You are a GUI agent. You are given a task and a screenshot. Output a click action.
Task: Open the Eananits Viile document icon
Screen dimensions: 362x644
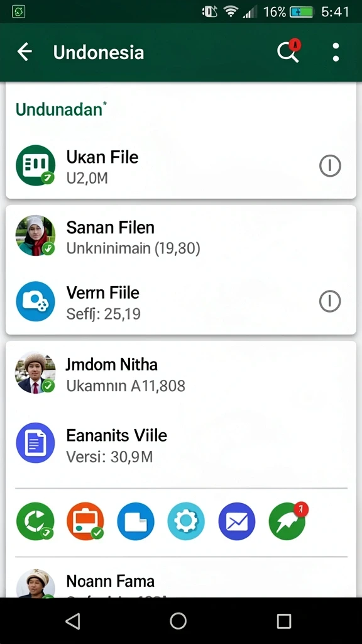35,443
